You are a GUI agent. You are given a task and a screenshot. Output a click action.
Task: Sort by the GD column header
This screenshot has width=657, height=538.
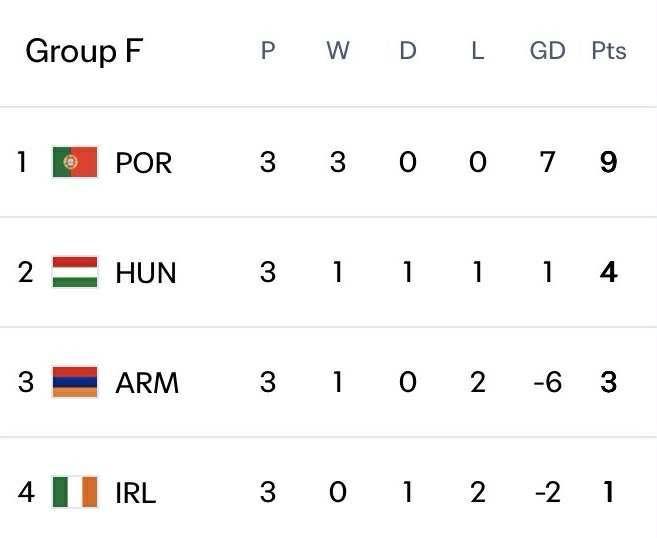(547, 51)
